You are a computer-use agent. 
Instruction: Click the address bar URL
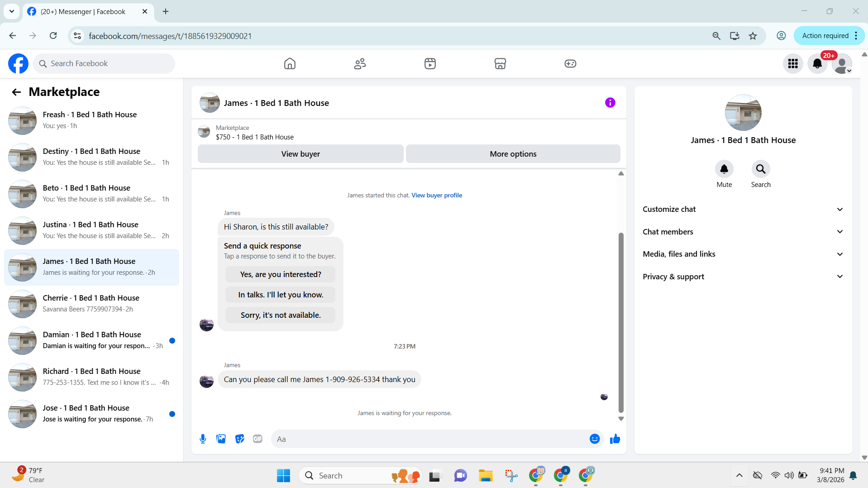[x=170, y=36]
